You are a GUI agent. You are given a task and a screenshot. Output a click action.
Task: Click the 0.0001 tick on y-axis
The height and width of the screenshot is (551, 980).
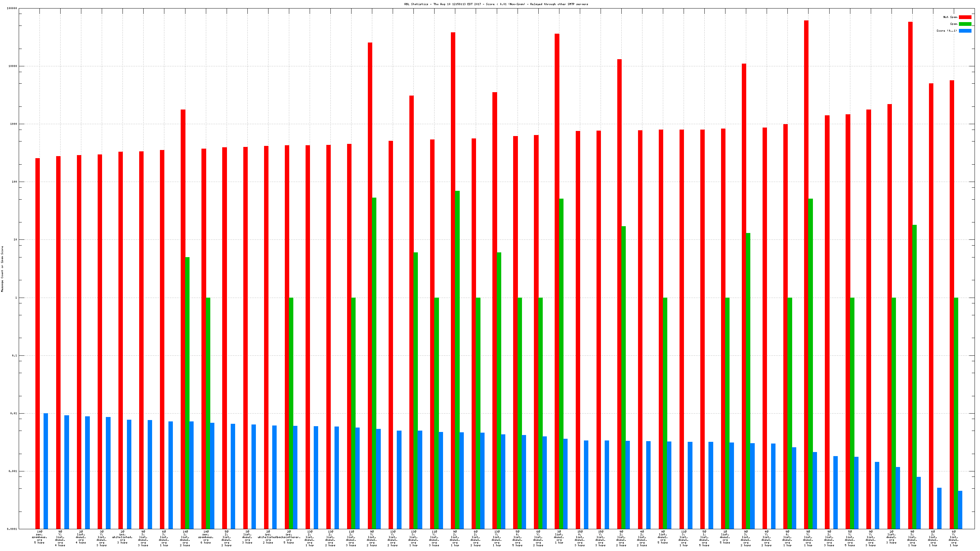pos(13,529)
